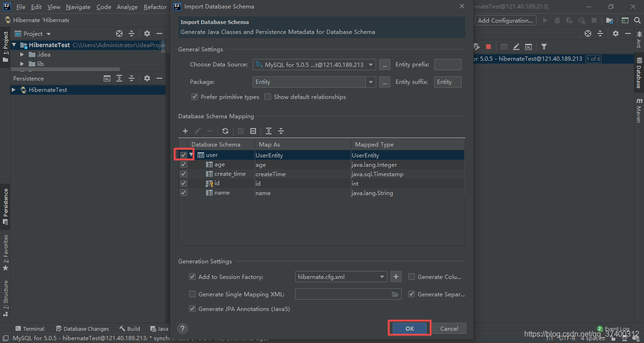Viewport: 644px width, 343px height.
Task: Open the project structure folder icon in top toolbar
Action: click(610, 20)
